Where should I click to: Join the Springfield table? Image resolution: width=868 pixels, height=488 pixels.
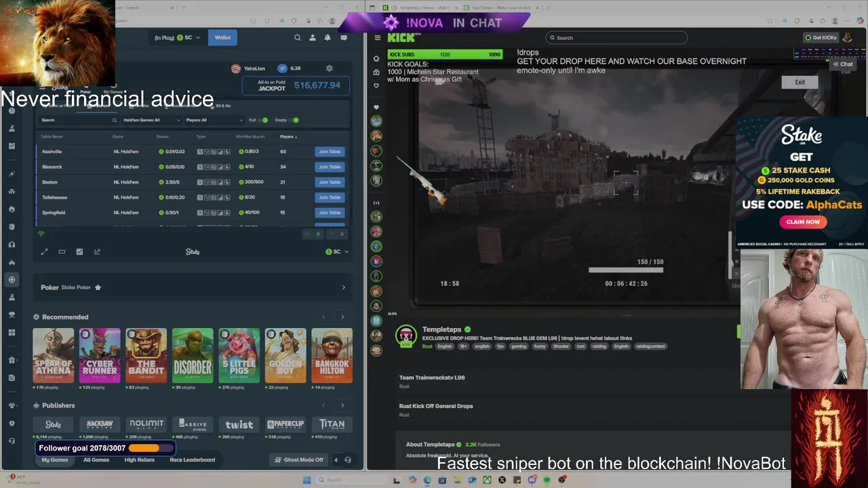(x=330, y=213)
